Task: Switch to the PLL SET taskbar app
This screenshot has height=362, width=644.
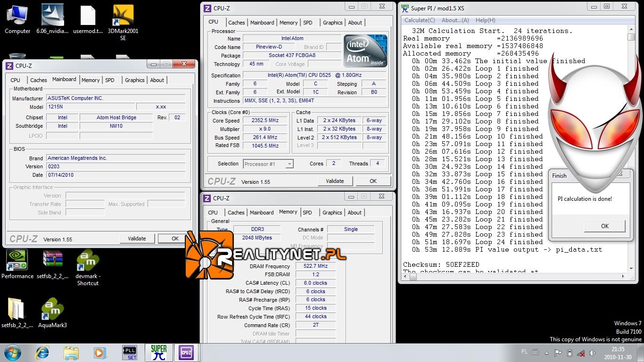Action: point(130,353)
